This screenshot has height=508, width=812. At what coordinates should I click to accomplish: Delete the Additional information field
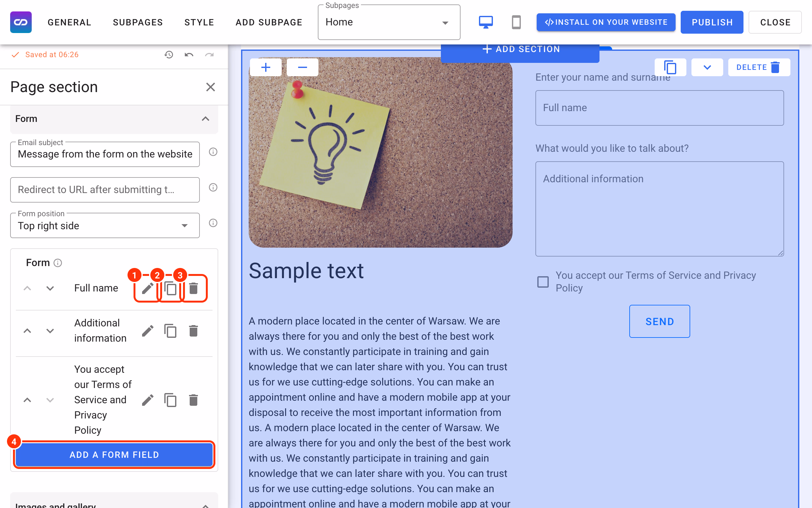point(193,331)
